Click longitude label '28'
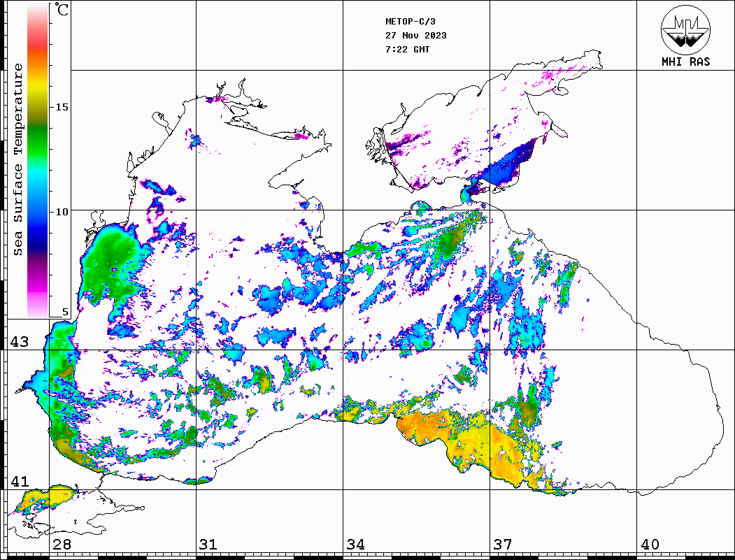735x560 pixels. click(62, 545)
